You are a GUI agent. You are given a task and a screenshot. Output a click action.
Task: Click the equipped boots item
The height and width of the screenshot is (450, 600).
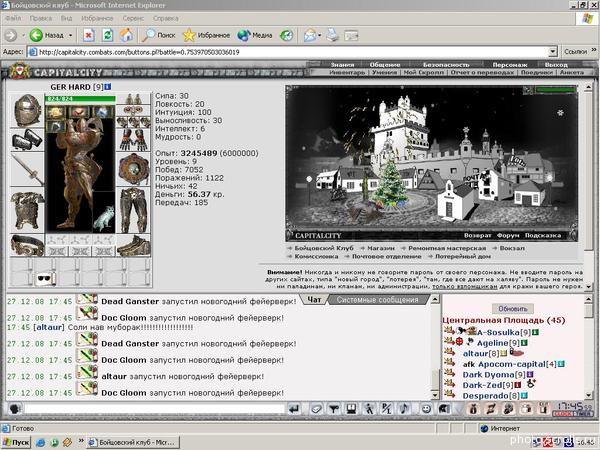(x=133, y=246)
